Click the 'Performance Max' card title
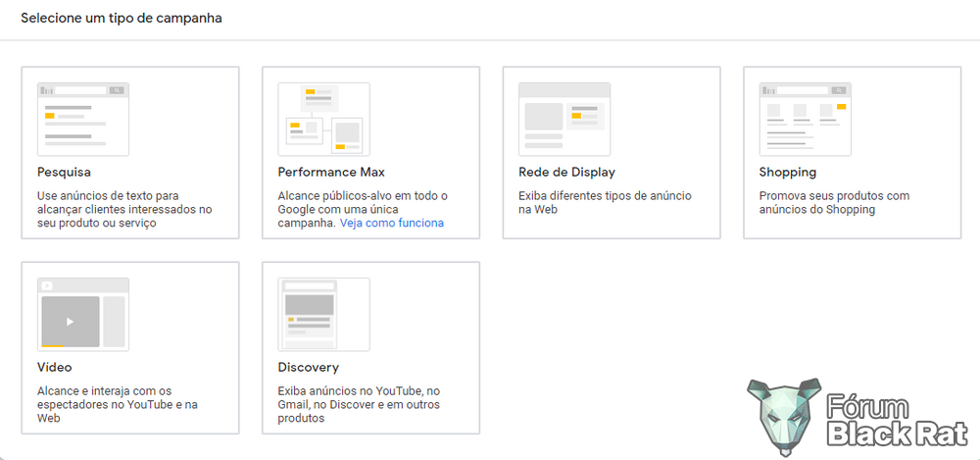Viewport: 980px width, 460px height. 331,172
